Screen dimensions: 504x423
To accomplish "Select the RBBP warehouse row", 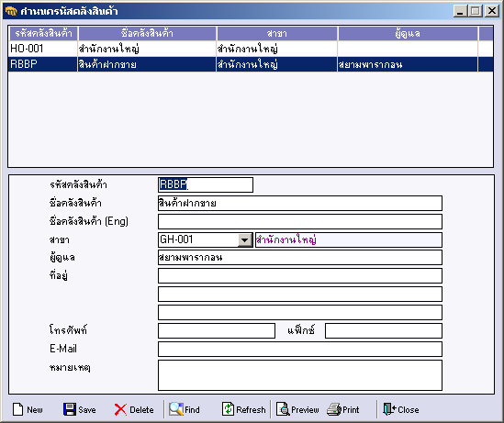I will [x=251, y=64].
